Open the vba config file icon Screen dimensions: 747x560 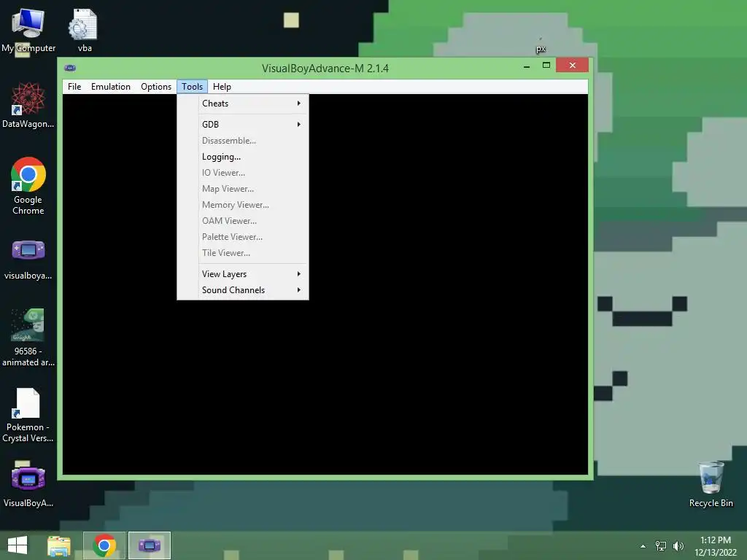84,30
